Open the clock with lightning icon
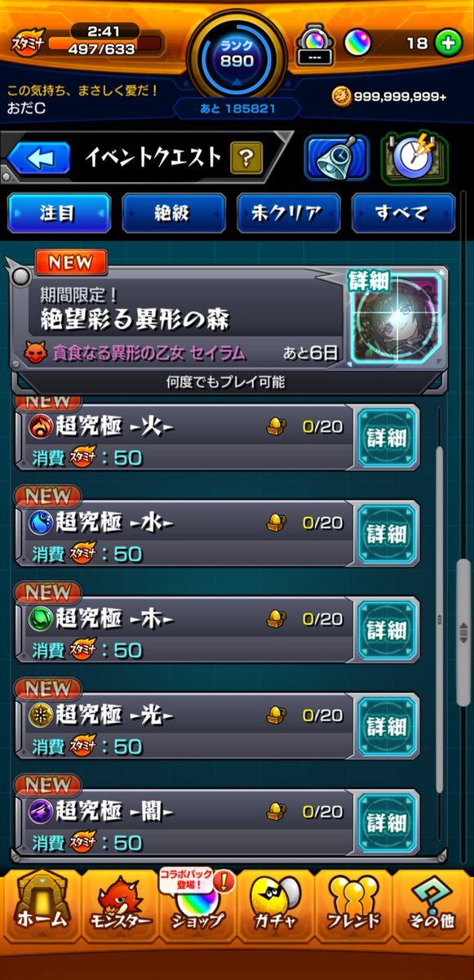474x980 pixels. click(414, 158)
